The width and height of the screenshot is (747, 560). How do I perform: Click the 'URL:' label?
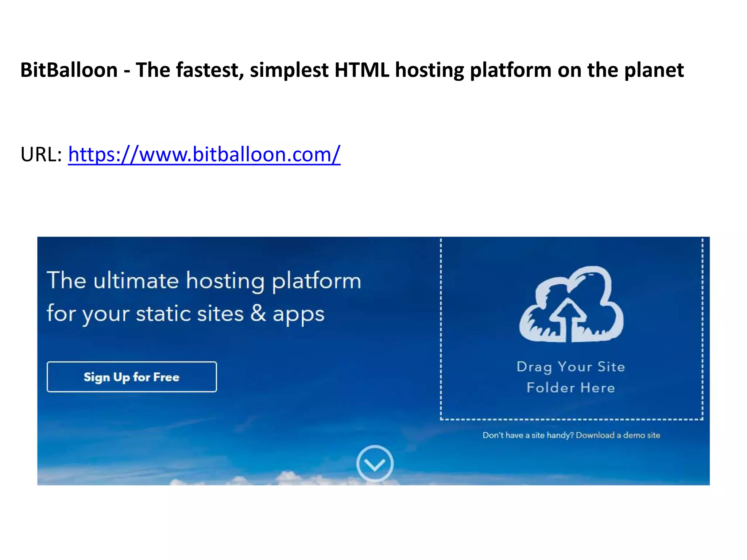point(42,154)
